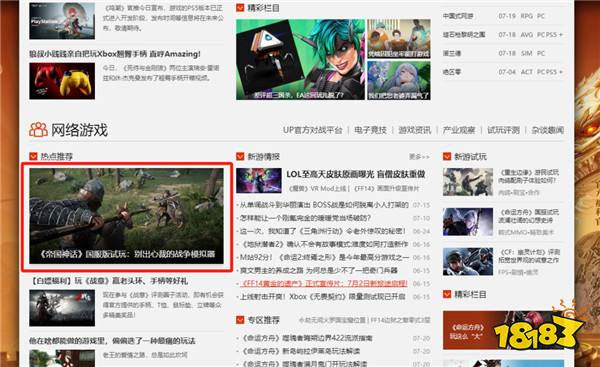Switch to the 杂谈趣闻 tab
The width and height of the screenshot is (600, 367).
548,130
